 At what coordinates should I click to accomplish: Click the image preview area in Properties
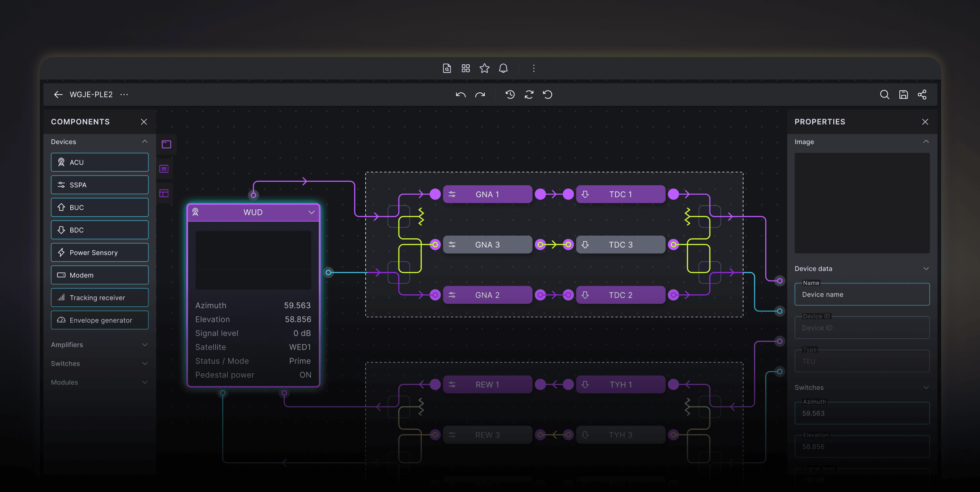[x=862, y=203]
